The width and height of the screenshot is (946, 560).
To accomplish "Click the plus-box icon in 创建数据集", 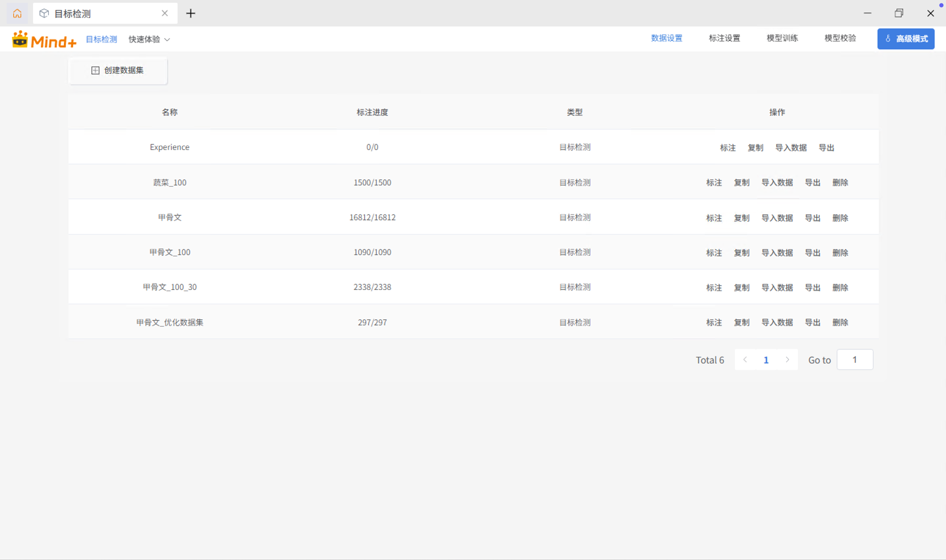I will pos(95,71).
